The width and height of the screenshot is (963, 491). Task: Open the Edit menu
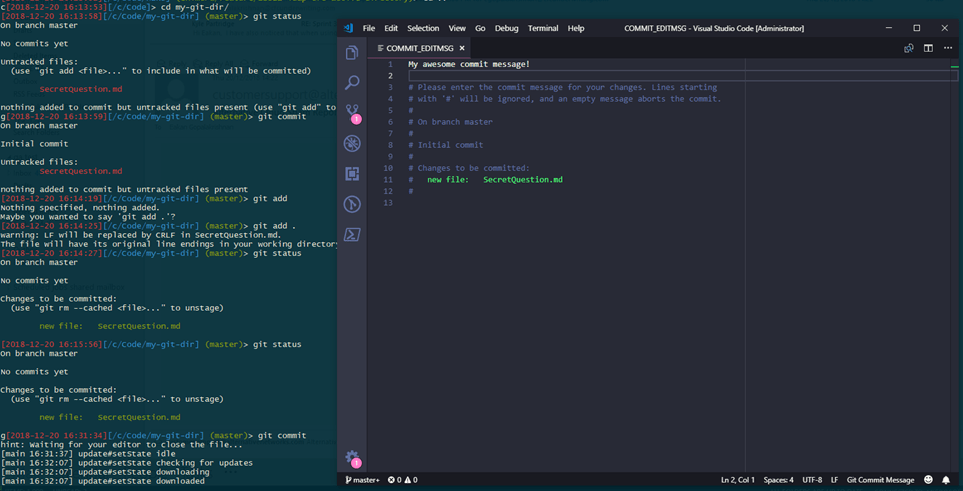click(x=391, y=28)
